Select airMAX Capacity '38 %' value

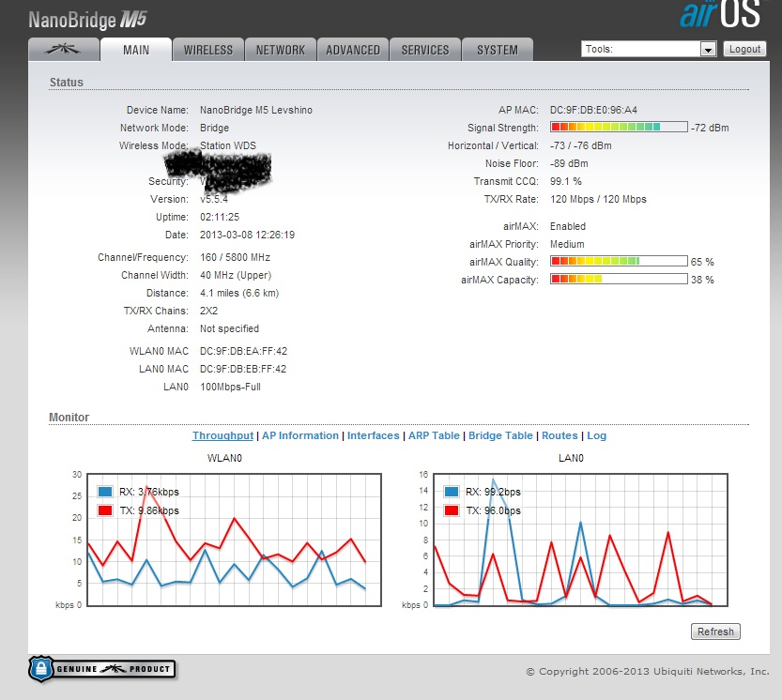tap(702, 280)
